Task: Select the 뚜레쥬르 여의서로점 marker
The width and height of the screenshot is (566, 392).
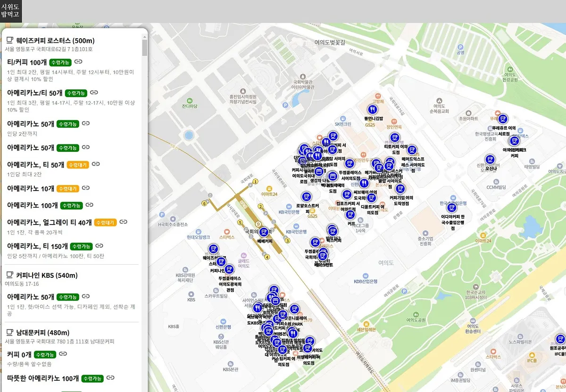Action: pos(502,118)
